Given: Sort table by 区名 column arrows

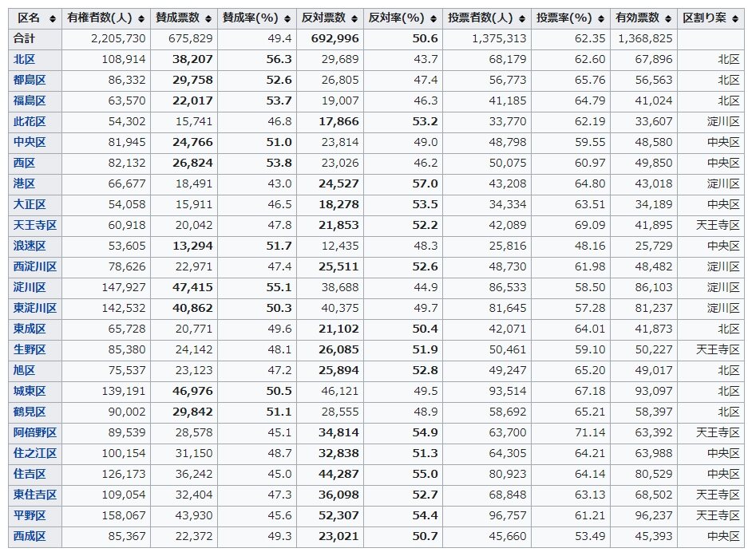Looking at the screenshot, I should 53,18.
